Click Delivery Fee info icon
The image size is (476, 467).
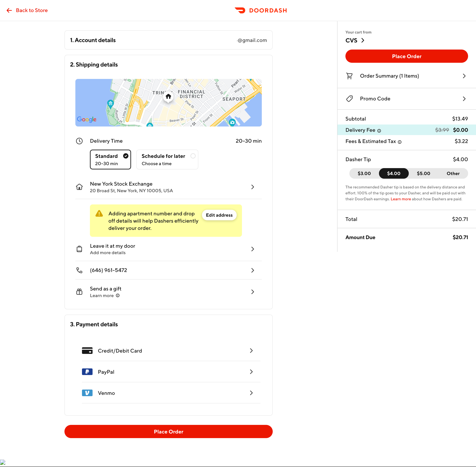pos(379,131)
